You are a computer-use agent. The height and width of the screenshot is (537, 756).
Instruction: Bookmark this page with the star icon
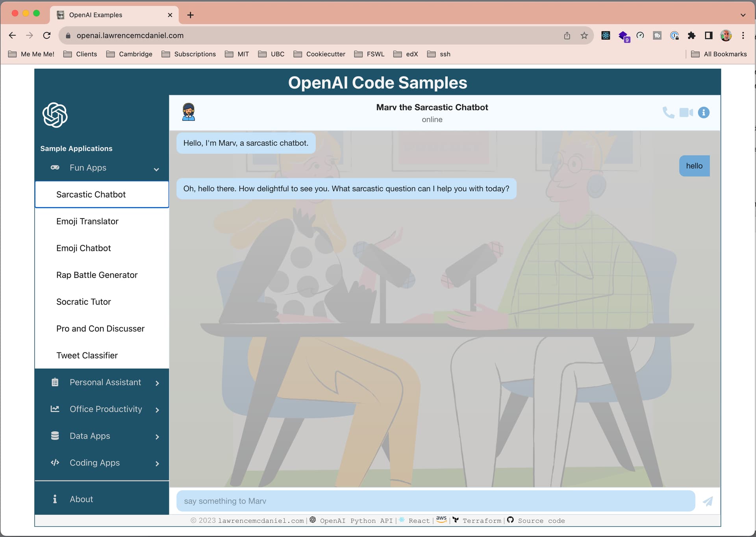click(x=584, y=36)
